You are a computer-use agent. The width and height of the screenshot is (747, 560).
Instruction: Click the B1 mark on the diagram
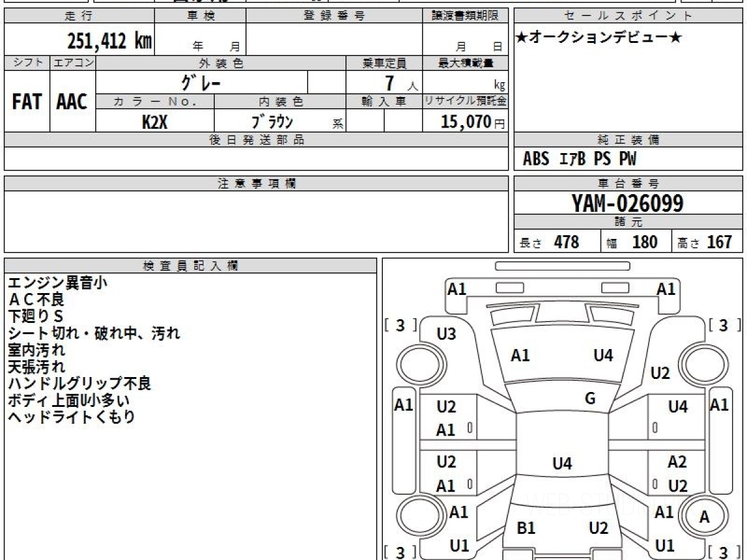[x=527, y=528]
